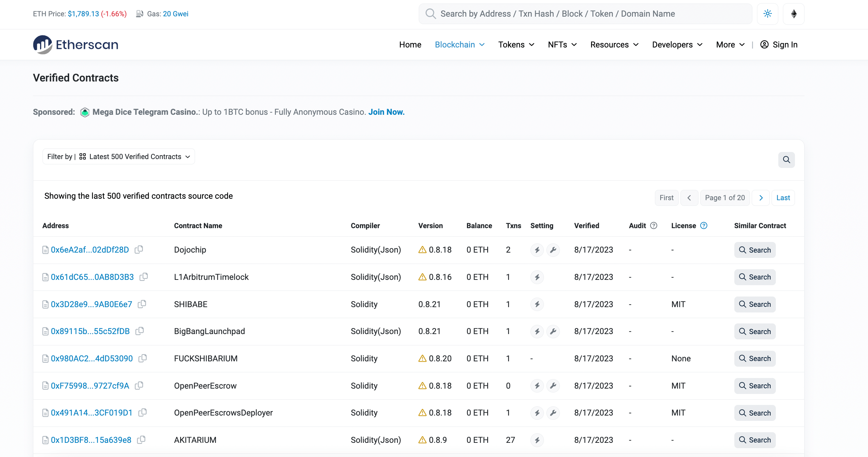This screenshot has height=457, width=868.
Task: Open the Filter by Latest 500 dropdown
Action: [119, 157]
